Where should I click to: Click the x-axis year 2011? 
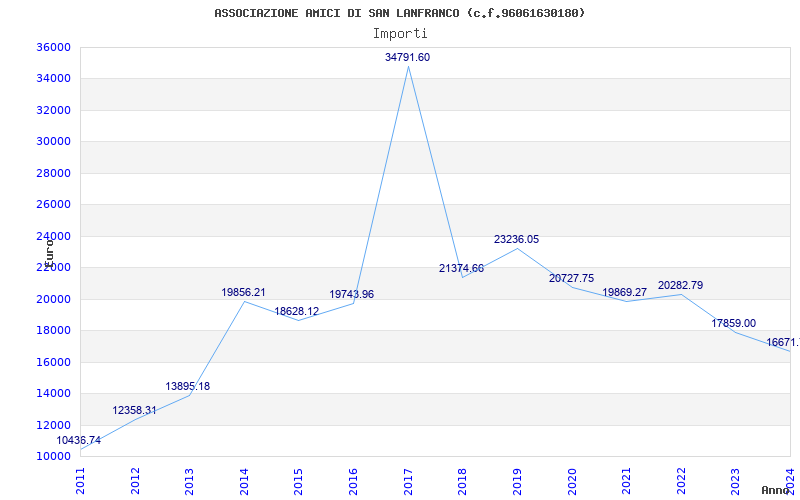[x=80, y=481]
